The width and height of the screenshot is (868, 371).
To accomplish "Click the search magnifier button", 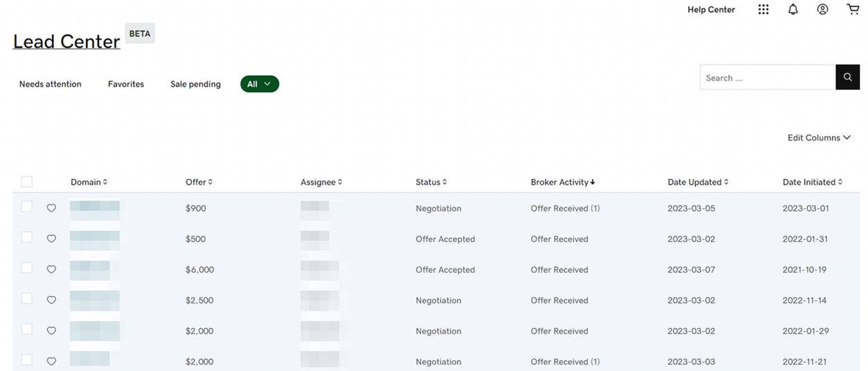I will click(x=847, y=78).
